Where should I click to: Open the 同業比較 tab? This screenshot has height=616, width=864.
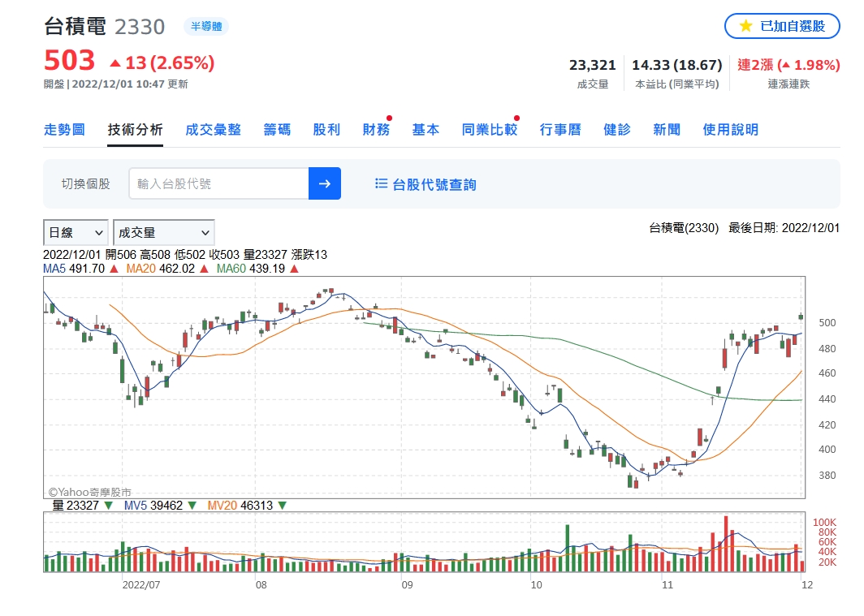pyautogui.click(x=490, y=129)
